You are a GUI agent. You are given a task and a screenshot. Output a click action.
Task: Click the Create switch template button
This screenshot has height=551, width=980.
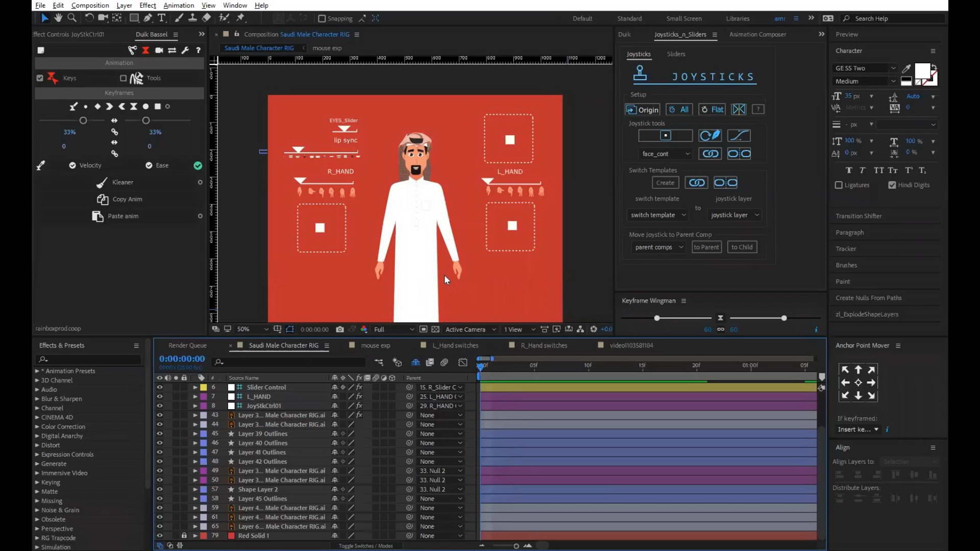[x=665, y=183]
